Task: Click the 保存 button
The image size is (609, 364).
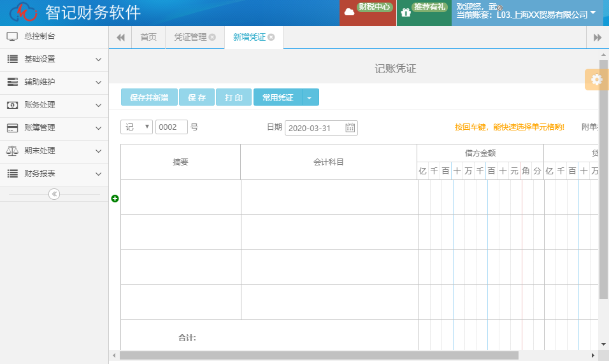Action: tap(197, 97)
